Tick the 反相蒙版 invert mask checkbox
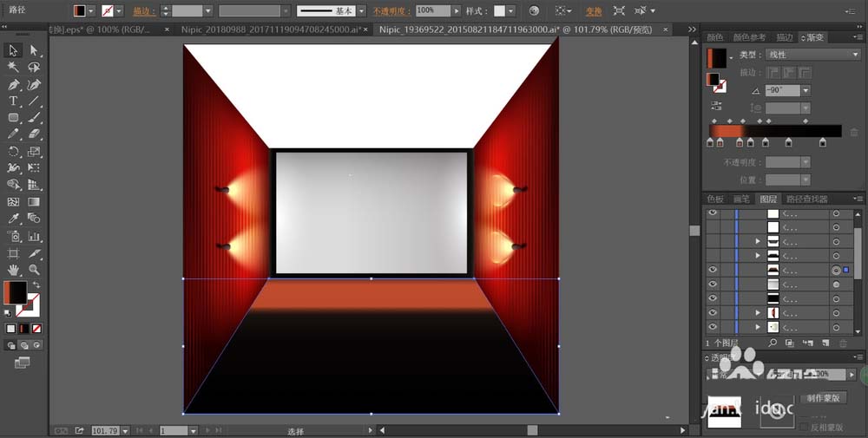This screenshot has width=868, height=438. (804, 427)
